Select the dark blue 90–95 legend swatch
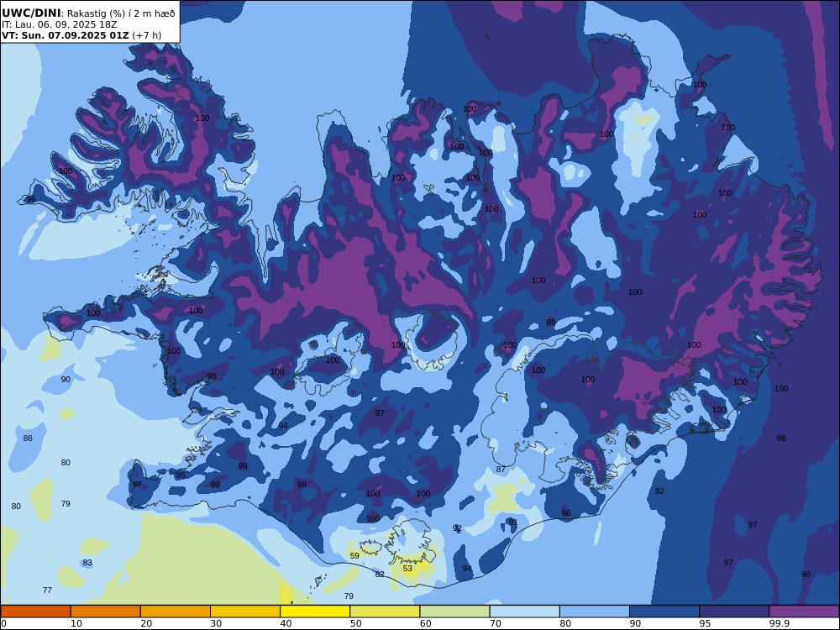The width and height of the screenshot is (840, 630). coord(664,612)
